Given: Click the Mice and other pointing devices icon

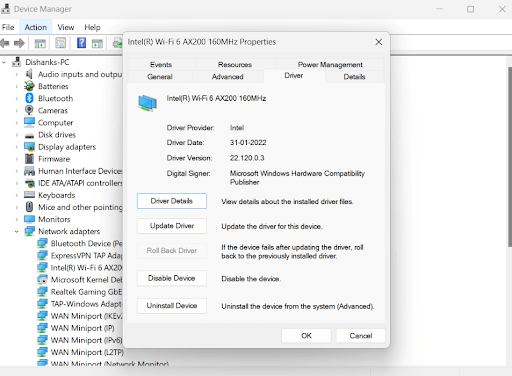Looking at the screenshot, I should tap(29, 207).
